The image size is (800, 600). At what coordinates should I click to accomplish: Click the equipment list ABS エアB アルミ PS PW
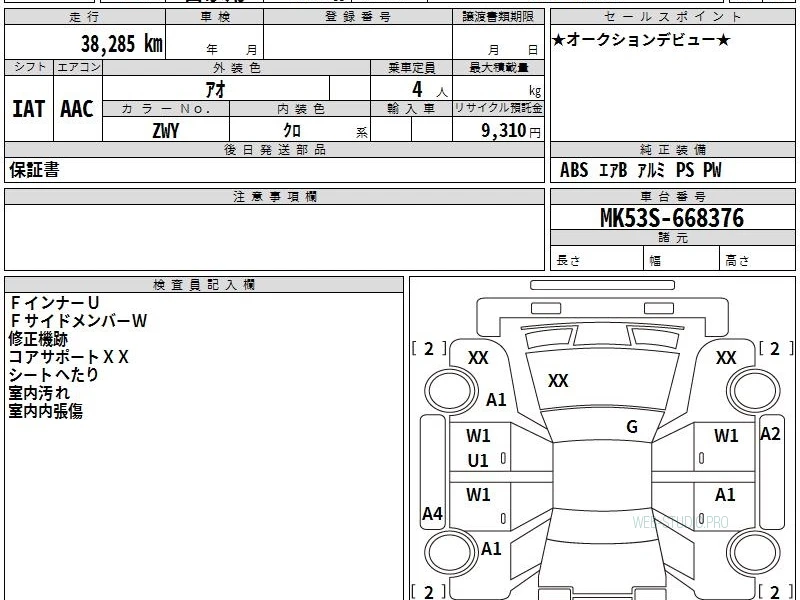click(641, 170)
